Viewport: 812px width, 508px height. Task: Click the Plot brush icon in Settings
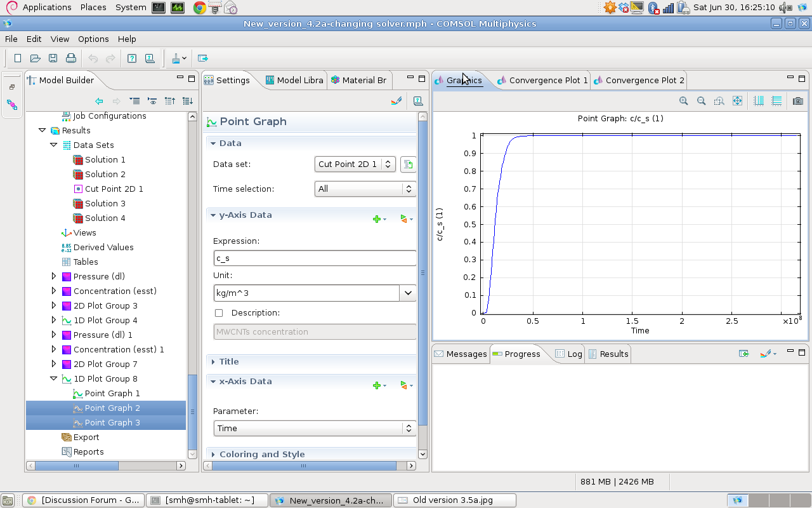(396, 101)
